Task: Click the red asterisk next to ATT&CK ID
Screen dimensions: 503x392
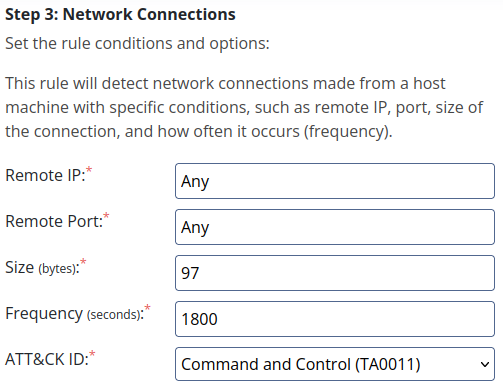Action: 92,353
